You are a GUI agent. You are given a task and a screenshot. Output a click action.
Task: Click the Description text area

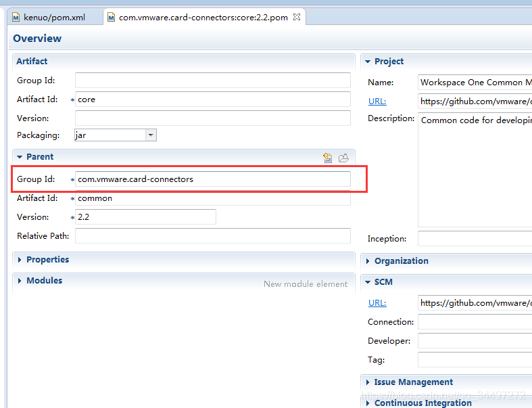(x=475, y=170)
